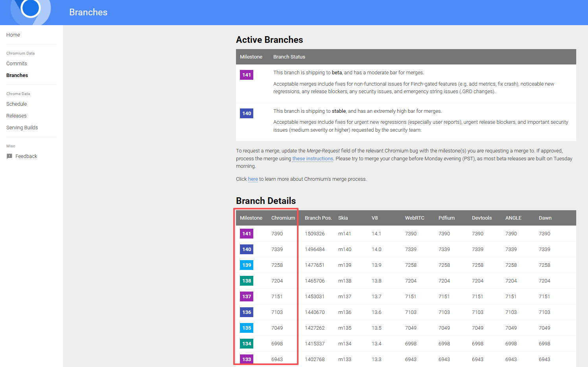Open Serving Builds page
Viewport: 588px width, 367px height.
tap(22, 128)
